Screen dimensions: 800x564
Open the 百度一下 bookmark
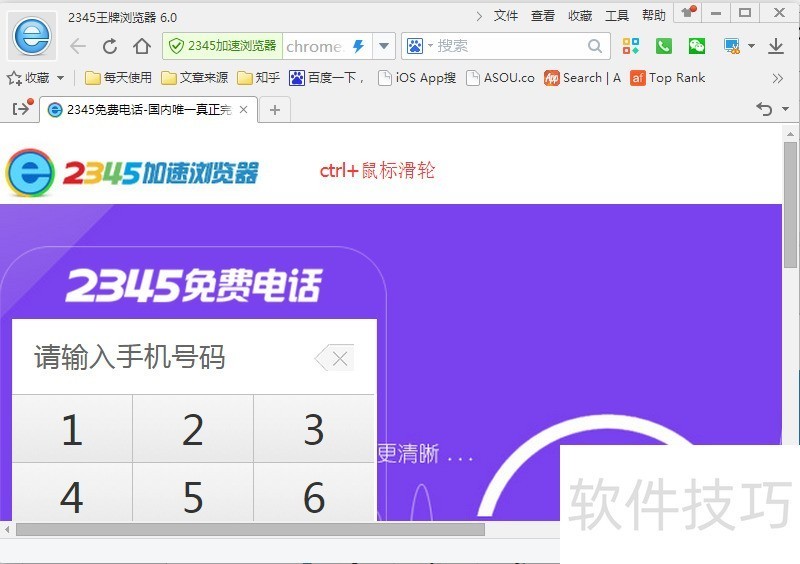327,78
